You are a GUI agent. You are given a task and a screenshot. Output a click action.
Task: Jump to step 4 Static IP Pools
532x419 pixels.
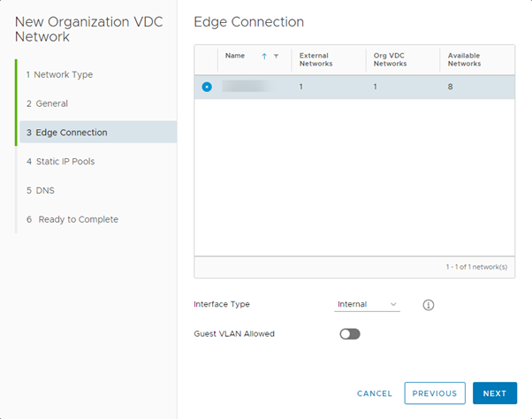pos(60,162)
